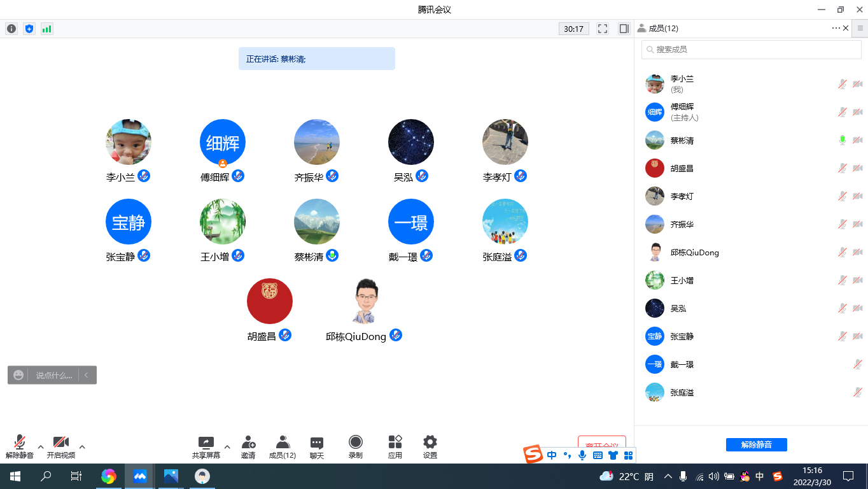
Task: Expand video options arrow beside 开启视频
Action: 82,446
